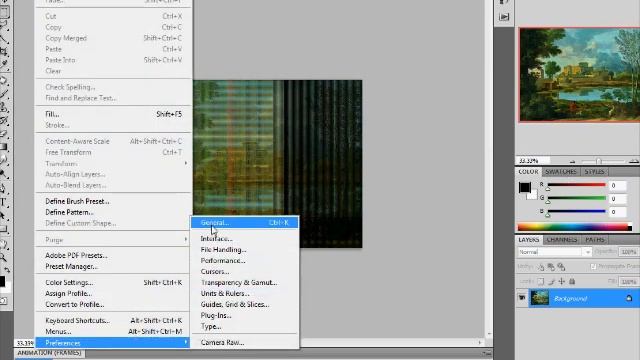Viewport: 640px width, 360px height.
Task: Toggle Propagate Frame 1 checkbox
Action: pyautogui.click(x=593, y=267)
